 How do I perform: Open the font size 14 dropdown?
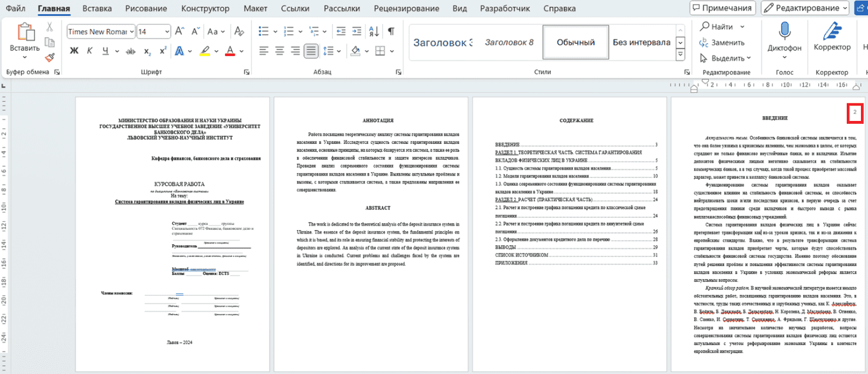(167, 31)
